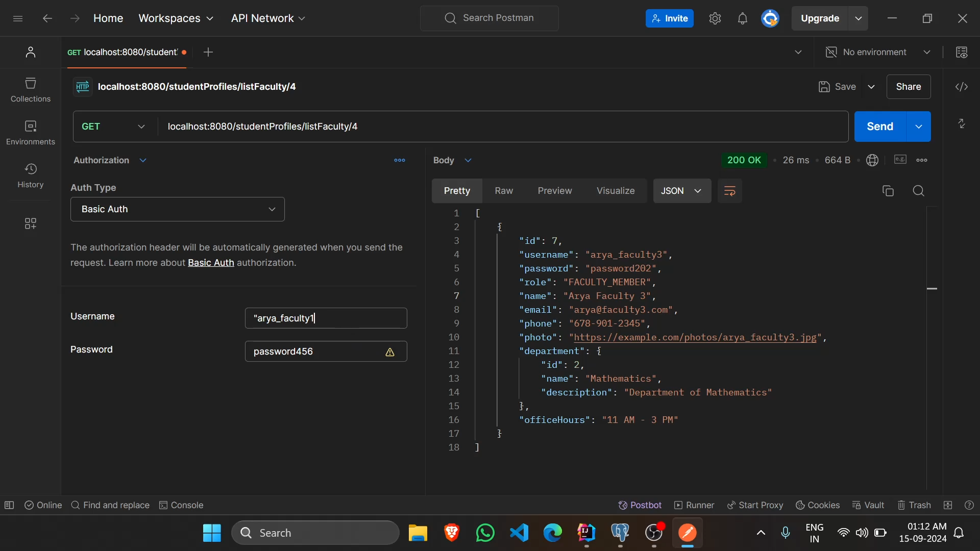
Task: Switch to the Visualize tab
Action: (x=616, y=191)
